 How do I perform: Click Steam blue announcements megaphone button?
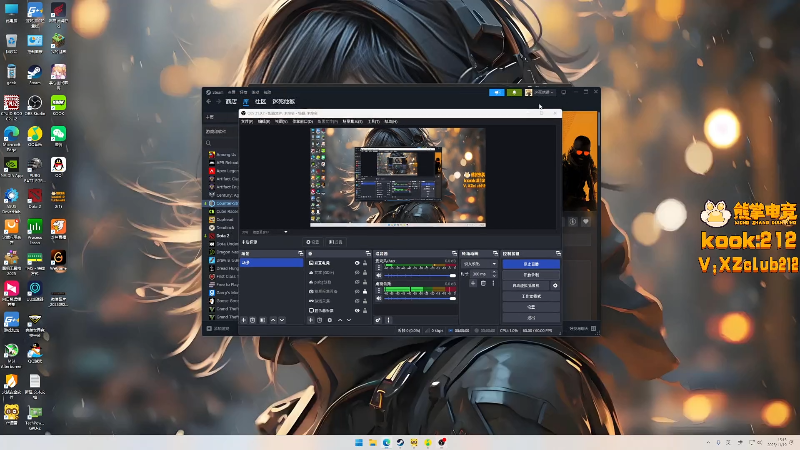coord(496,92)
